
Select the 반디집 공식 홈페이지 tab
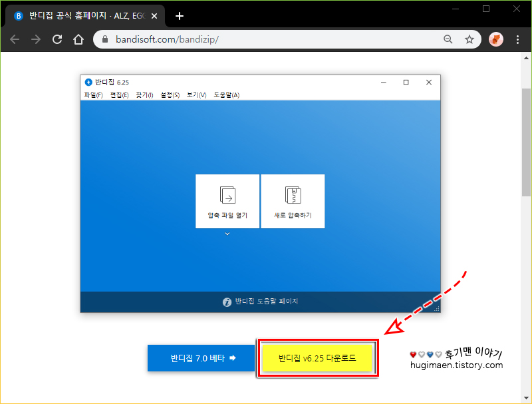85,16
